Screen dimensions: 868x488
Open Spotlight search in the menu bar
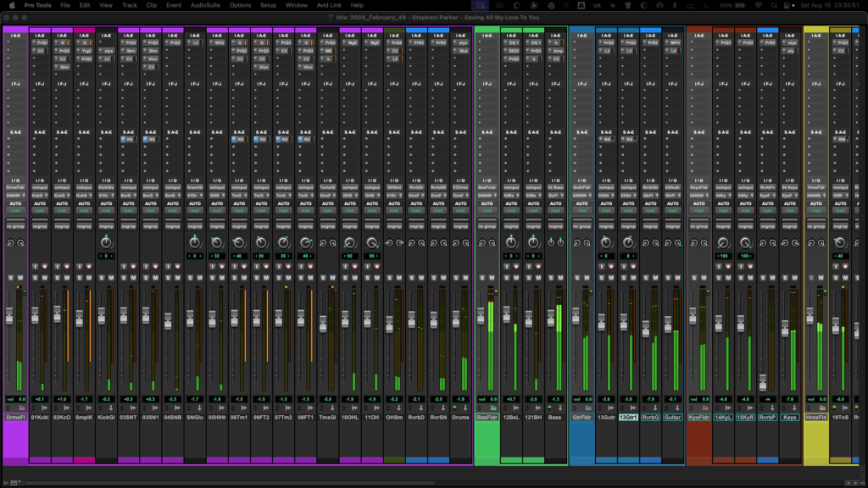pyautogui.click(x=774, y=5)
